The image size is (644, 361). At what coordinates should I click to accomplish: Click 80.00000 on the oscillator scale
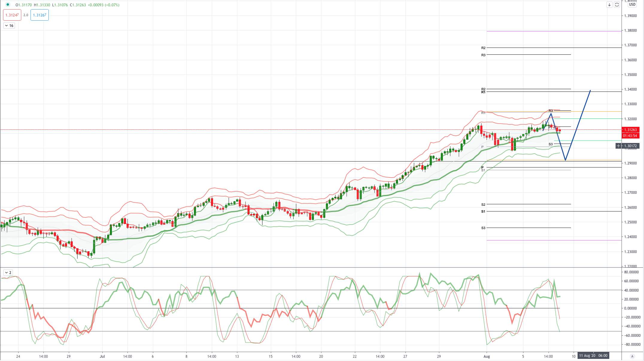[x=632, y=272]
